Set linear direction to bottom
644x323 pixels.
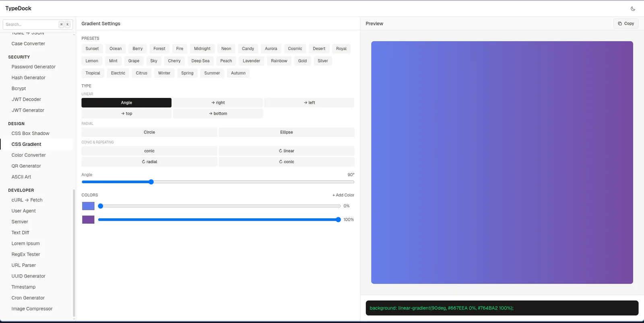pos(218,114)
